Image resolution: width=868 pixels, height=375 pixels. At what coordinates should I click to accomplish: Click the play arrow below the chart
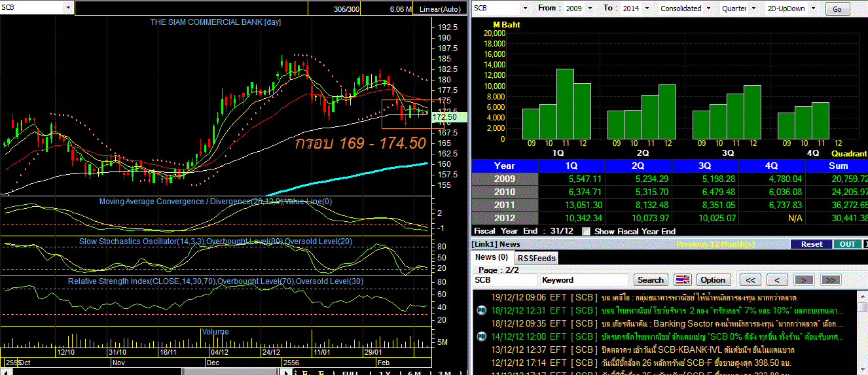[286, 372]
